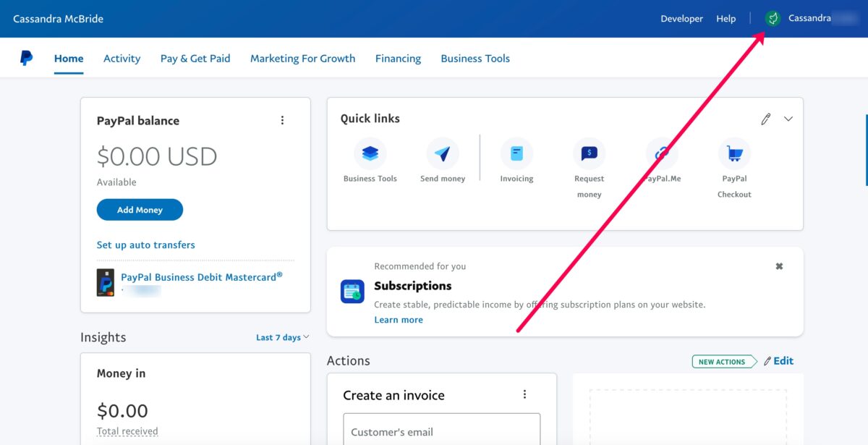The height and width of the screenshot is (445, 868).
Task: Click the Subscriptions heading
Action: pos(413,286)
